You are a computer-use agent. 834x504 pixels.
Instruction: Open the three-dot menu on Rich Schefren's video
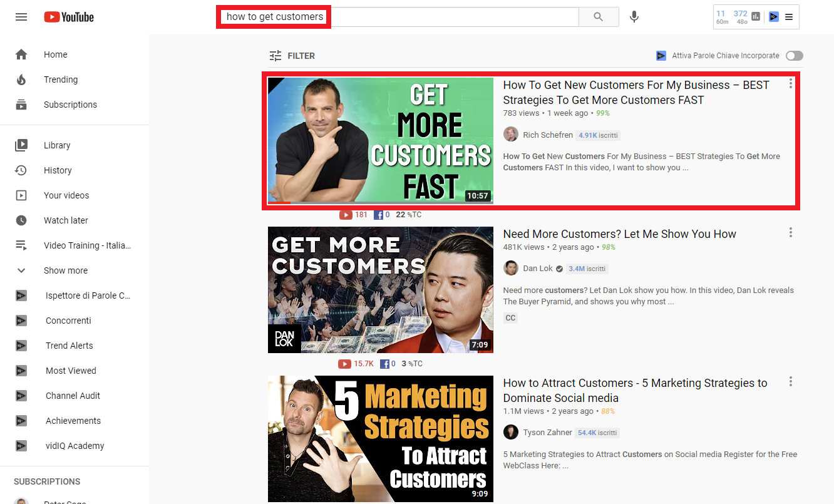tap(791, 83)
